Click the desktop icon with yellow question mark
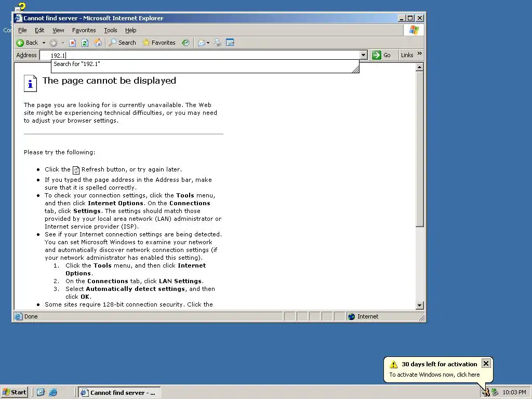Image resolution: width=532 pixels, height=399 pixels. 20,7
